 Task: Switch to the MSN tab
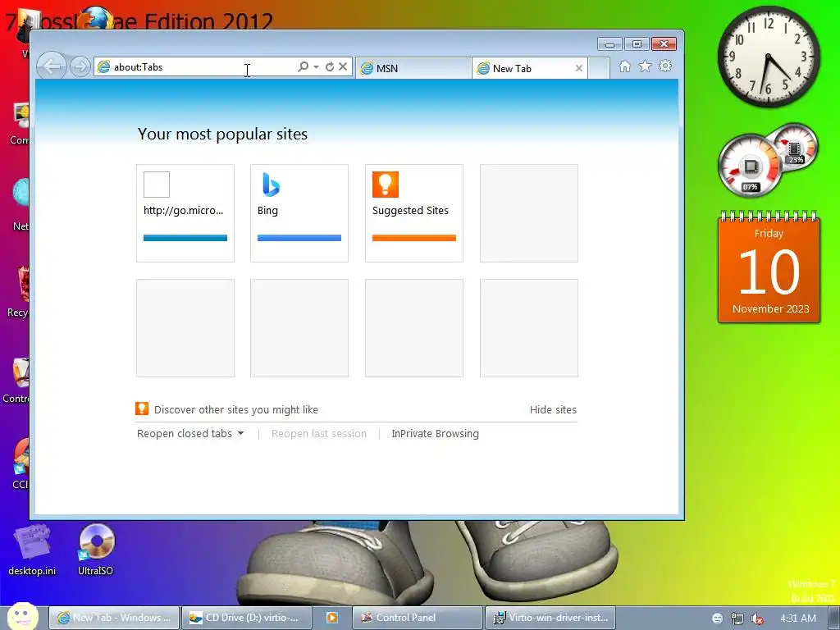click(413, 69)
